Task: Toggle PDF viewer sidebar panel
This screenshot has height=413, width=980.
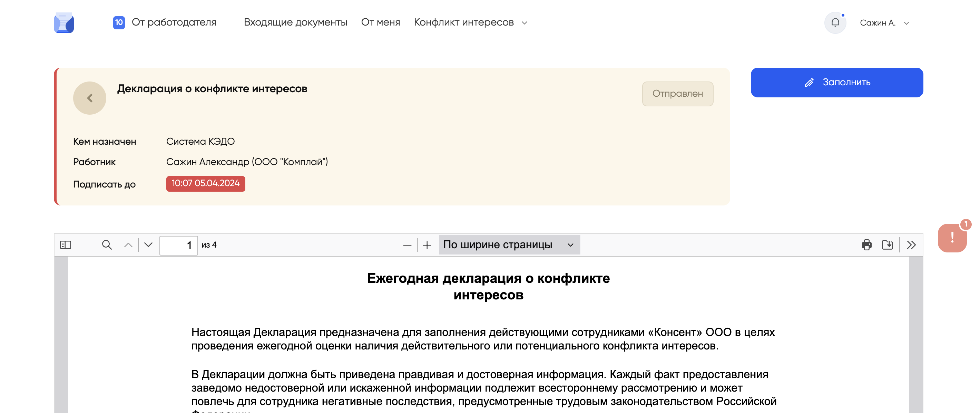Action: click(66, 245)
